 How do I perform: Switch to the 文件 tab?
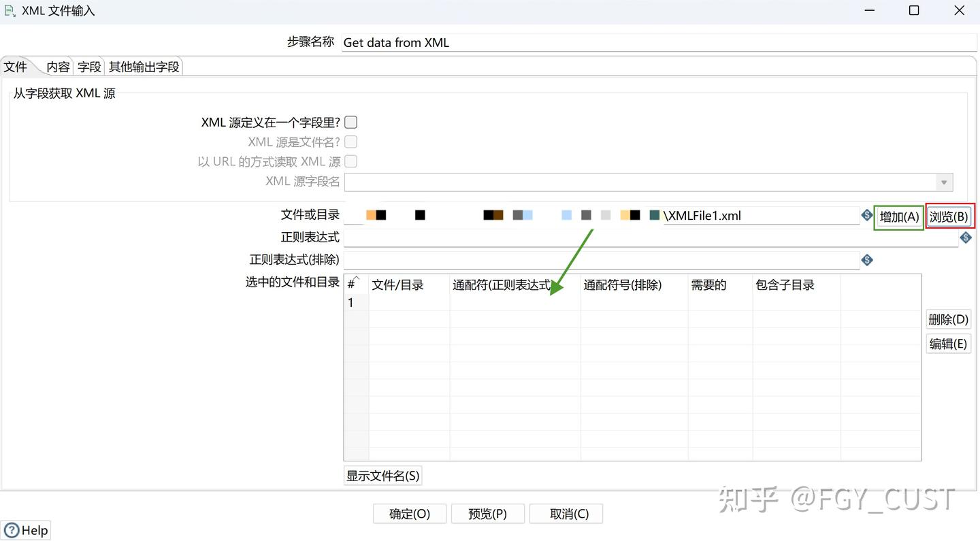point(15,67)
